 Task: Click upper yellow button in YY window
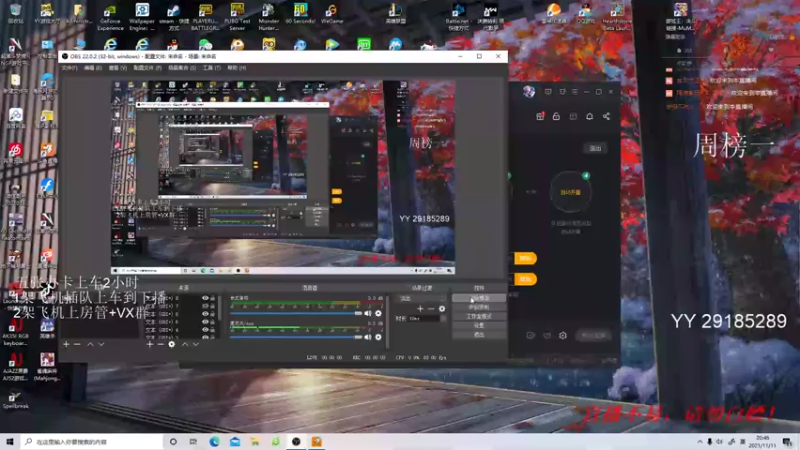[x=525, y=258]
